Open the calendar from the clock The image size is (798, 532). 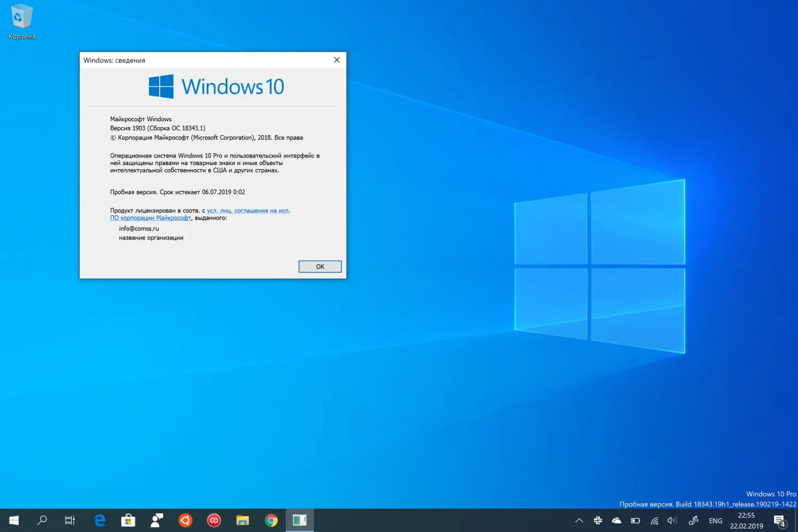746,520
